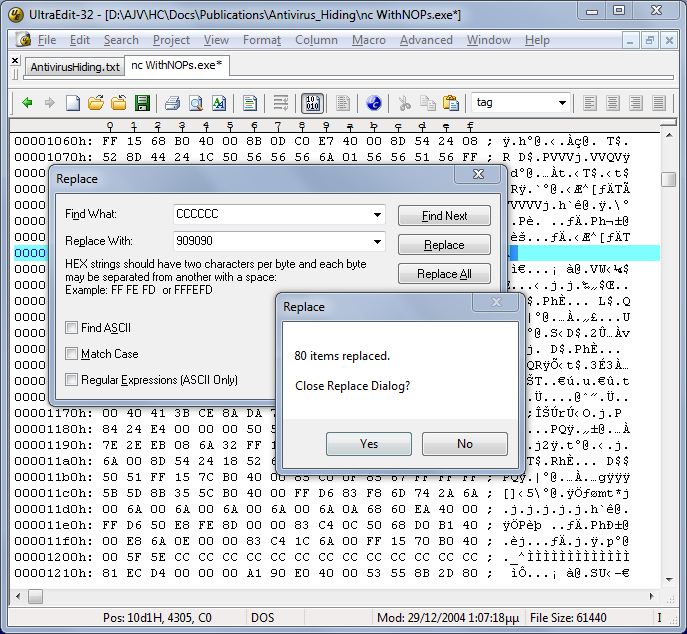This screenshot has height=634, width=687.
Task: Expand the Replace With history dropdown
Action: [x=377, y=241]
